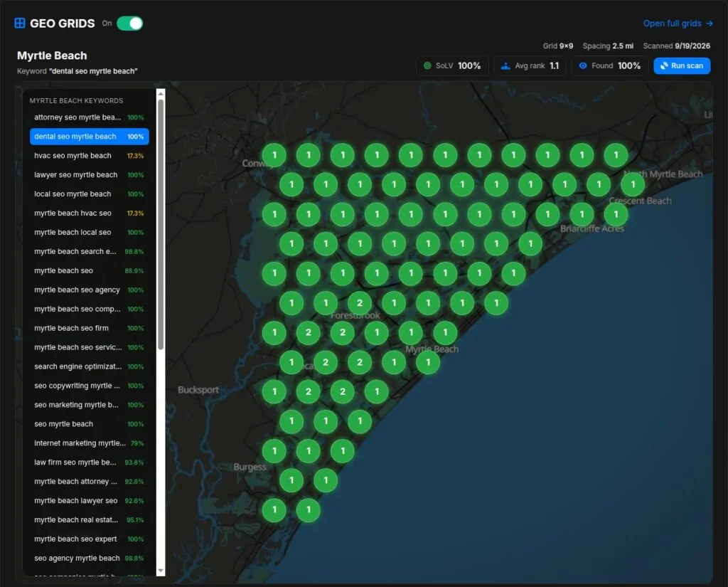Select keyword seo marketing myrtle b...
The image size is (728, 587).
(x=89, y=404)
